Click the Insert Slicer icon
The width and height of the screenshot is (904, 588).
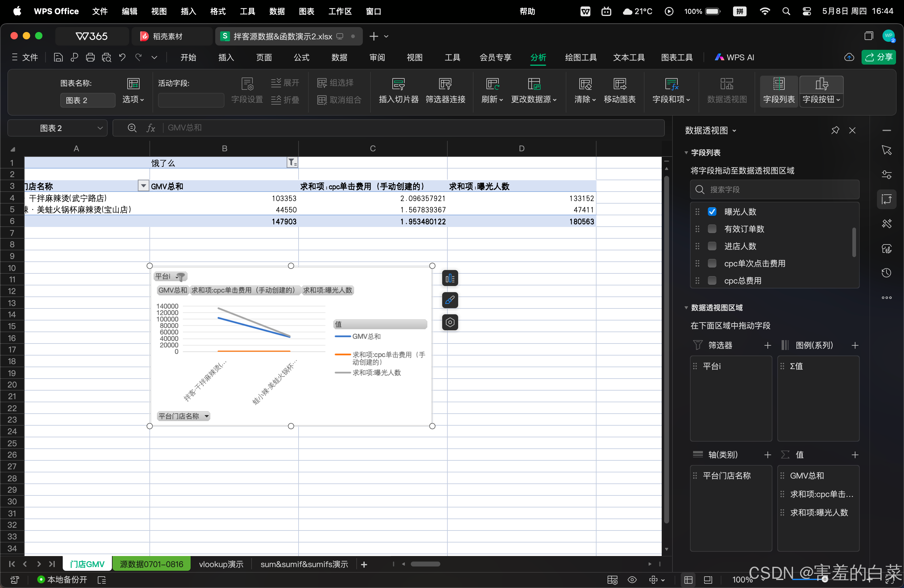(x=398, y=84)
